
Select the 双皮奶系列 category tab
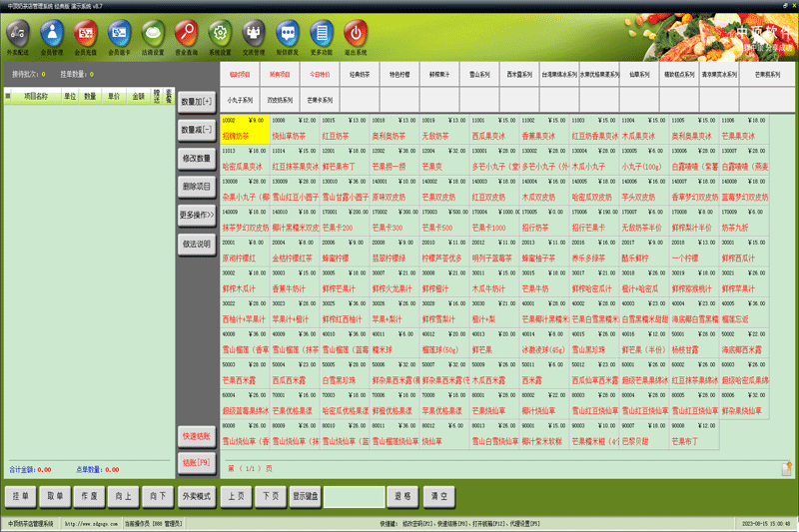coord(280,100)
